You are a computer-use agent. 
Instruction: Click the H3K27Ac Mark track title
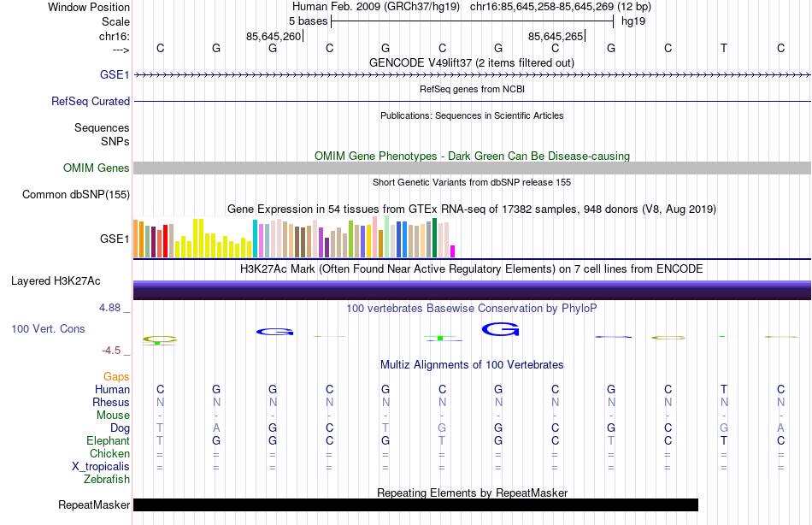(x=471, y=269)
